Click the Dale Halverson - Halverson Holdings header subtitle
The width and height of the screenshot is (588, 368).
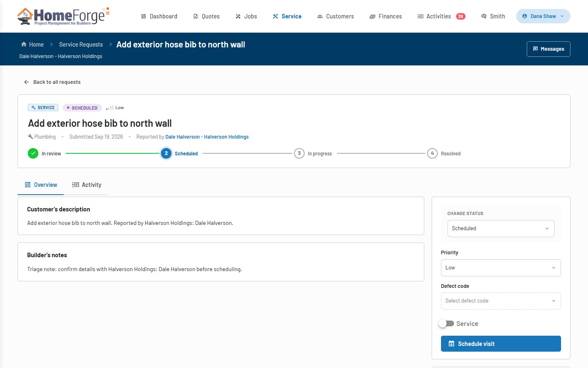pyautogui.click(x=61, y=56)
